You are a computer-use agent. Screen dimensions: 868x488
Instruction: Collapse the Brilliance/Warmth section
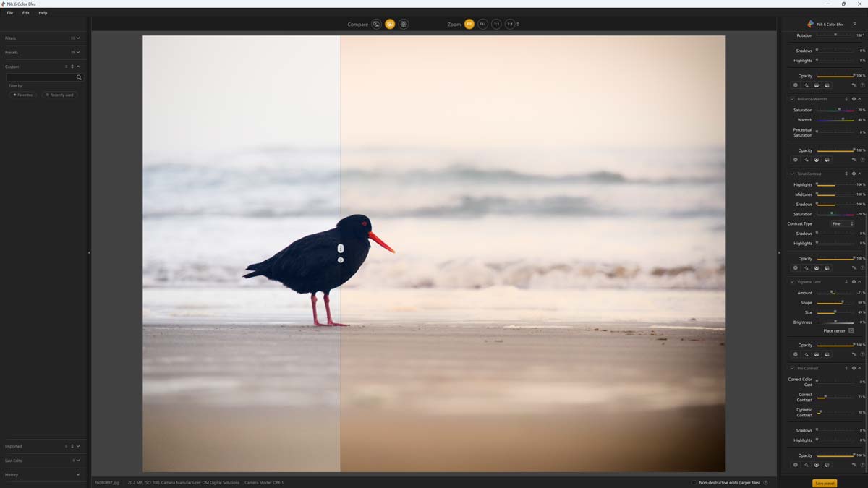click(x=861, y=98)
